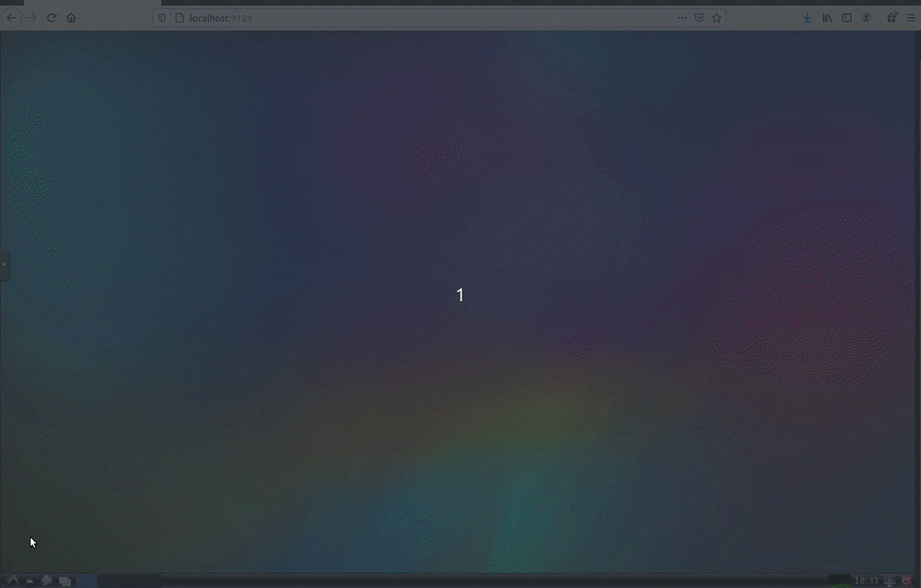Screen dimensions: 921x588
Task: Open the Downloads panel
Action: point(807,17)
